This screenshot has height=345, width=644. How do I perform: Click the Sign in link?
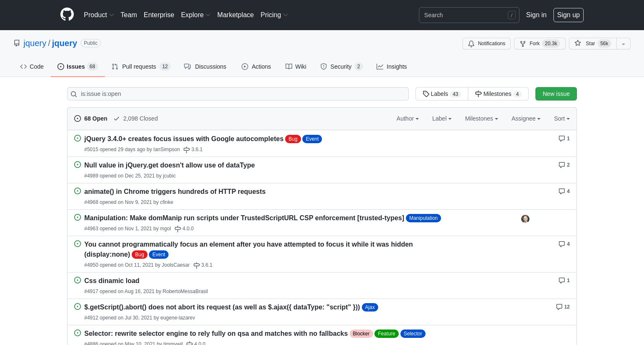(x=536, y=15)
